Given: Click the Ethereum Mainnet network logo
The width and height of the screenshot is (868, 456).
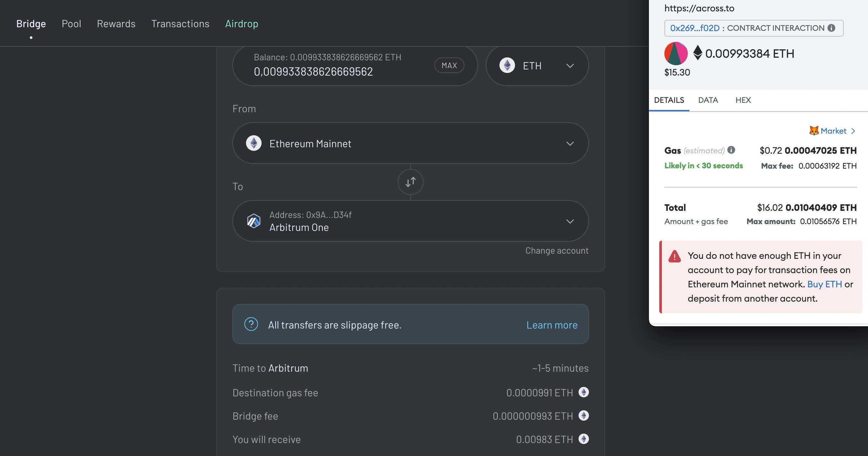Looking at the screenshot, I should coord(254,143).
